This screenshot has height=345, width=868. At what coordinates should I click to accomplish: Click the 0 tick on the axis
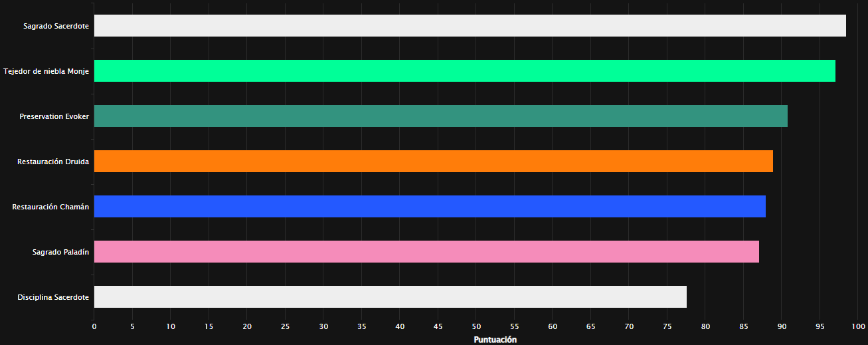click(x=94, y=326)
